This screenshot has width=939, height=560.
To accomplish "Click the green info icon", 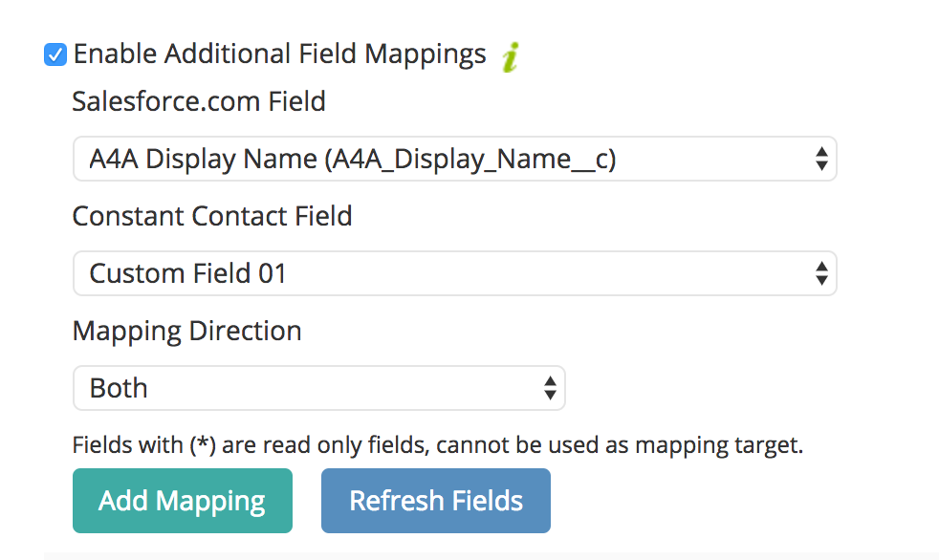I will pyautogui.click(x=511, y=56).
